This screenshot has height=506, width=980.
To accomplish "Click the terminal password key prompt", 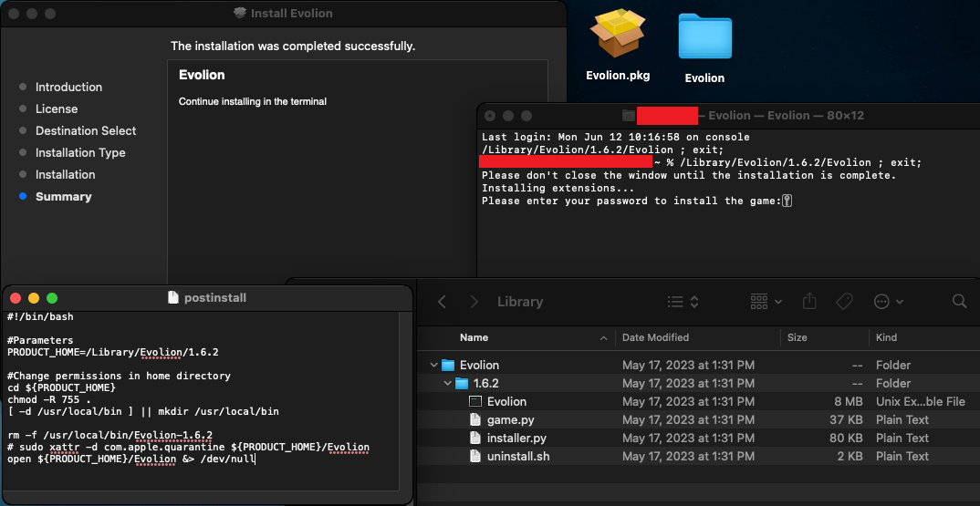I will (x=787, y=201).
